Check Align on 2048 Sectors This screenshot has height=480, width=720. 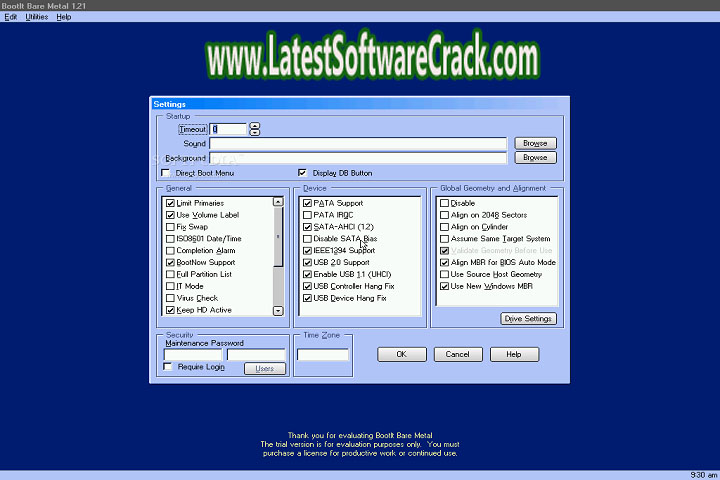[x=444, y=215]
